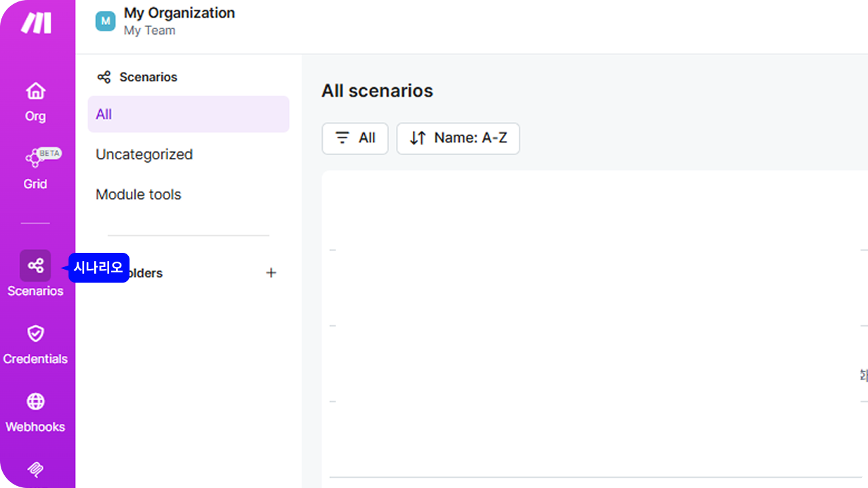Image resolution: width=868 pixels, height=488 pixels.
Task: Click the My Organization avatar icon
Action: [105, 22]
